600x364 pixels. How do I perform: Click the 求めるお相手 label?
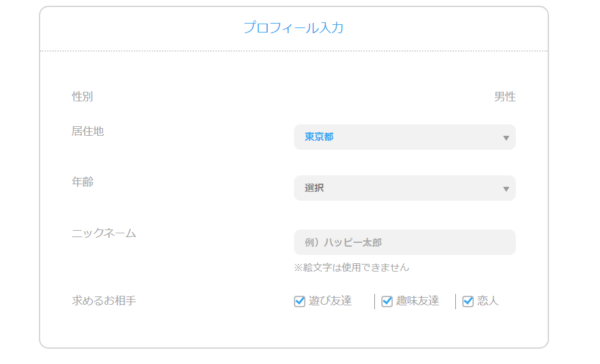pyautogui.click(x=104, y=301)
